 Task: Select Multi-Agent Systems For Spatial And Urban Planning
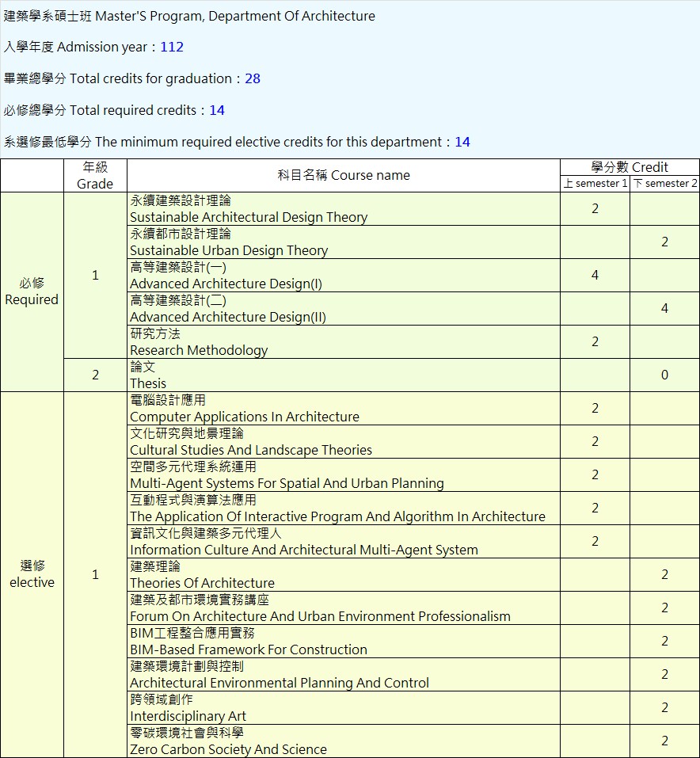tap(344, 475)
